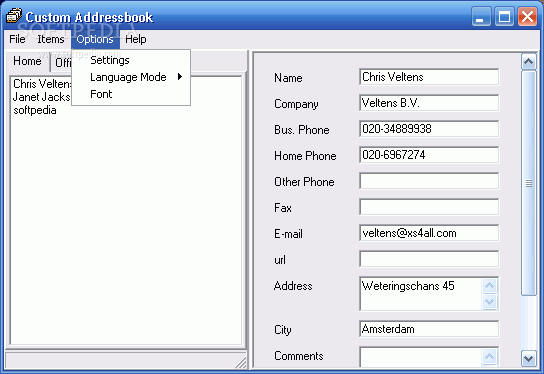
Task: Choose Settings from Options menu
Action: pos(131,60)
